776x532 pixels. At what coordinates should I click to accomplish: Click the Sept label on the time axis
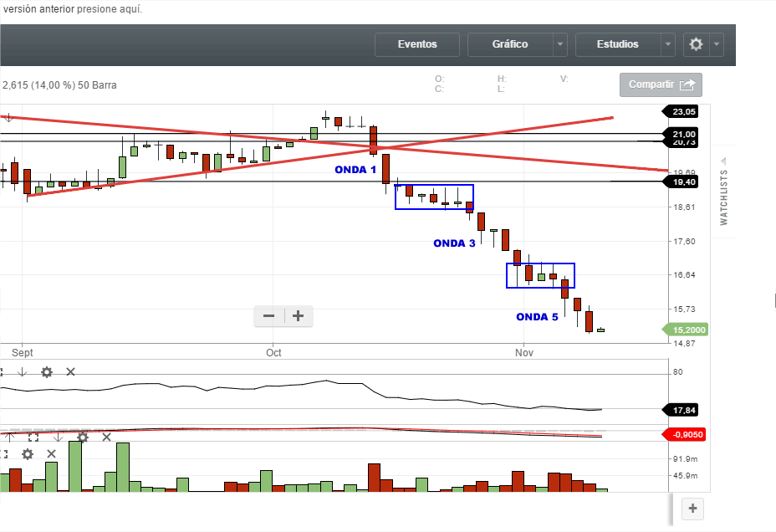(23, 353)
